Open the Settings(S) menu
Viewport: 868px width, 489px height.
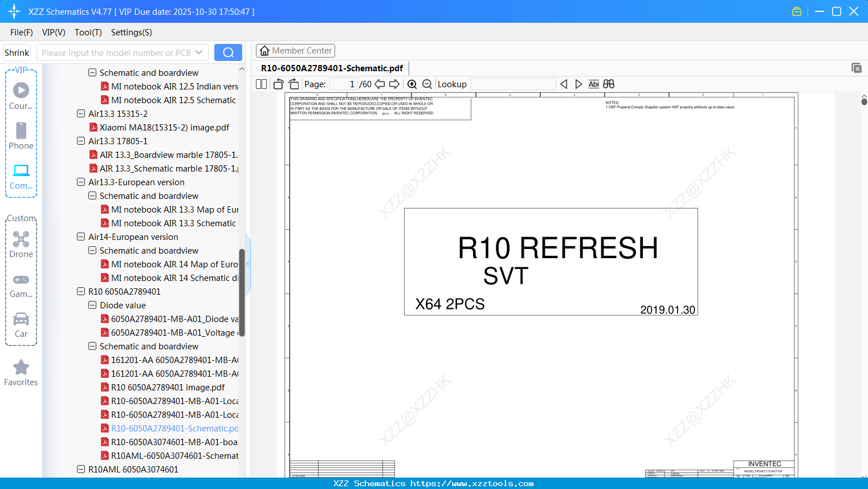tap(132, 32)
